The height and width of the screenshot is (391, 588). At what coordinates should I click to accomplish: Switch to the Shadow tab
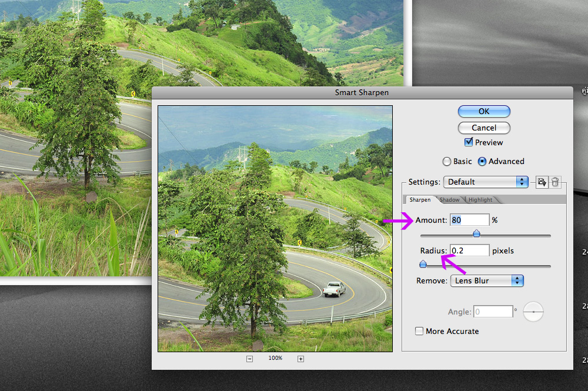click(x=450, y=200)
